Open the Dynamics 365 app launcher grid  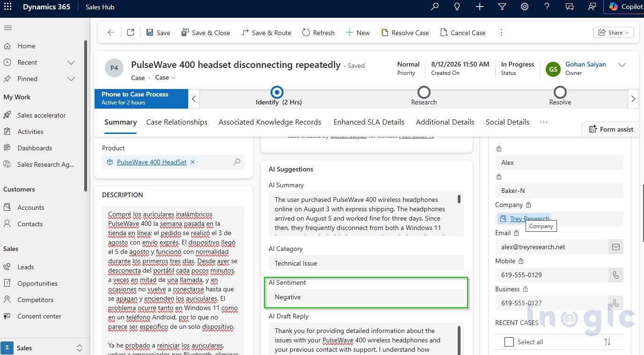coord(7,7)
